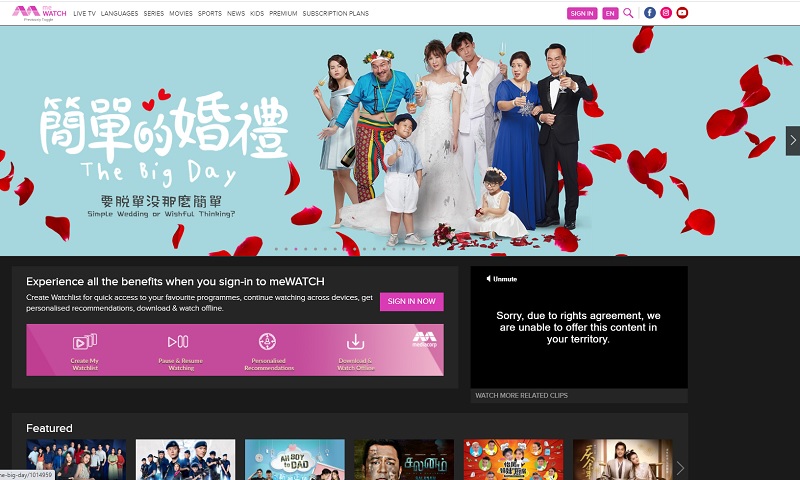Click the Download & Watch Offline icon

pyautogui.click(x=356, y=341)
